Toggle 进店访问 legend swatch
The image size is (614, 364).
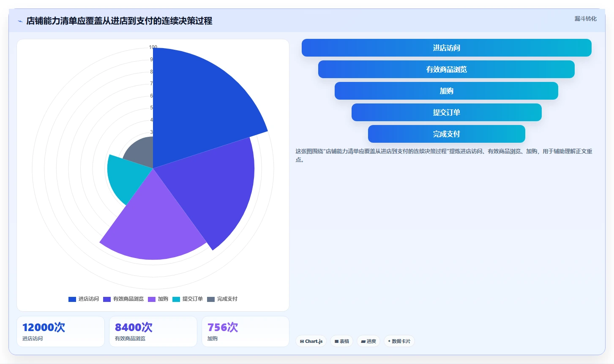pyautogui.click(x=72, y=299)
